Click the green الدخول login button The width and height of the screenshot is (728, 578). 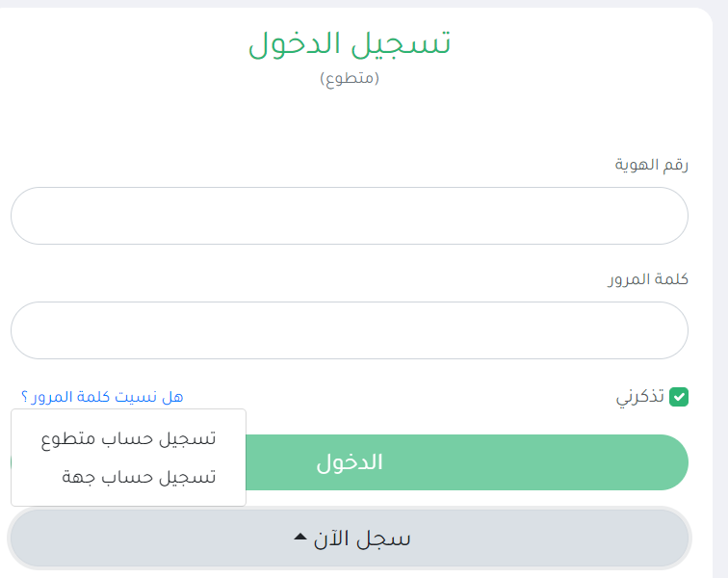point(467,462)
